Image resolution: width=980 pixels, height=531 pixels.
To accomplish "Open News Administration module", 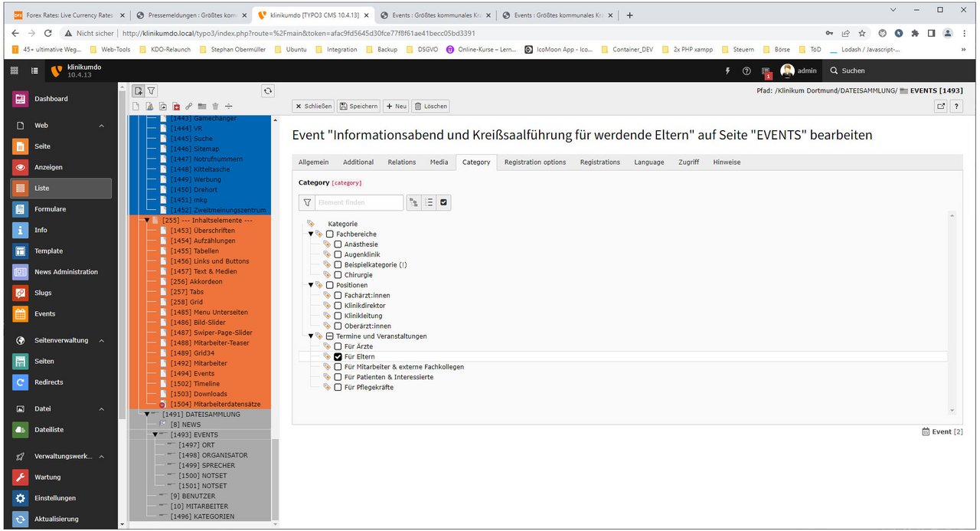I will (x=60, y=272).
